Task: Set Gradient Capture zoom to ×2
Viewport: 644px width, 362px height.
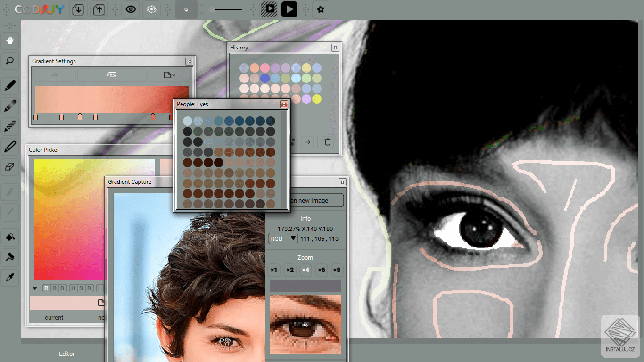Action: pos(290,270)
